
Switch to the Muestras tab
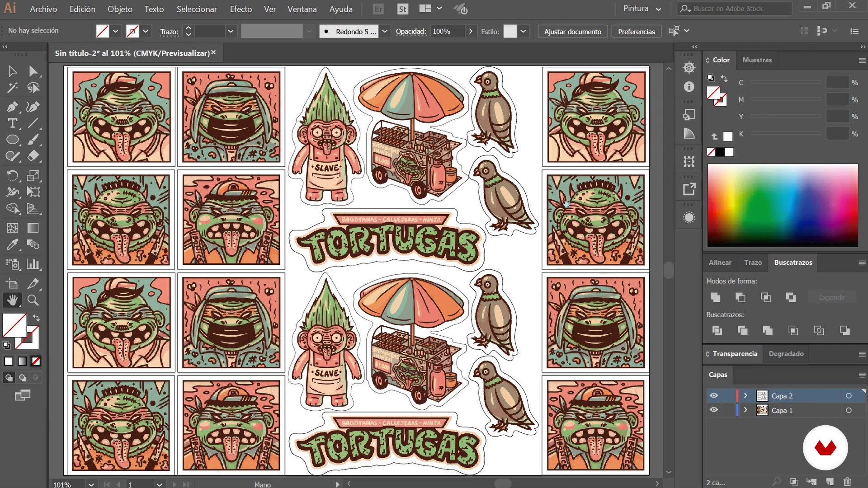[757, 60]
